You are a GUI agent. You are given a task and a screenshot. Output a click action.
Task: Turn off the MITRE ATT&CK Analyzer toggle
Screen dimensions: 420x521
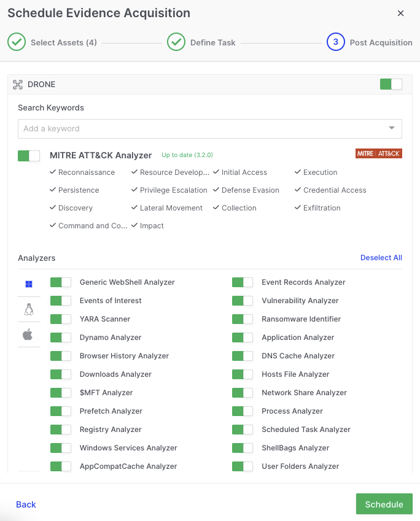click(29, 156)
